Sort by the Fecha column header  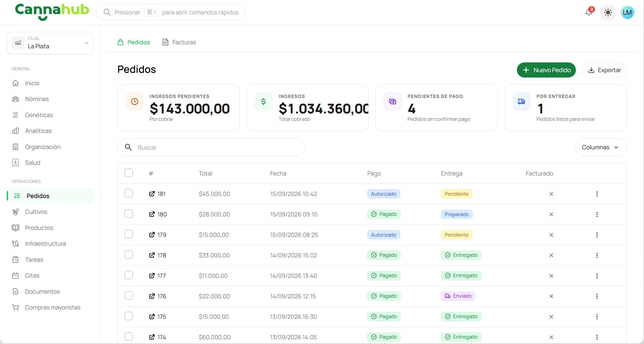click(278, 174)
